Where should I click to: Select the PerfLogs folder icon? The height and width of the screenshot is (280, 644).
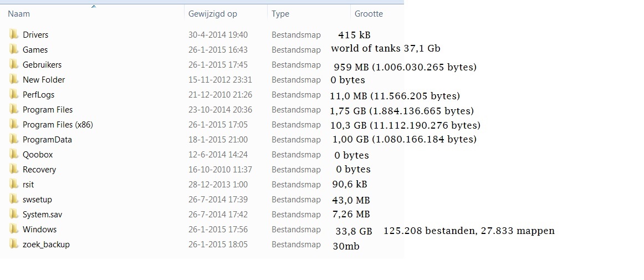tap(13, 95)
